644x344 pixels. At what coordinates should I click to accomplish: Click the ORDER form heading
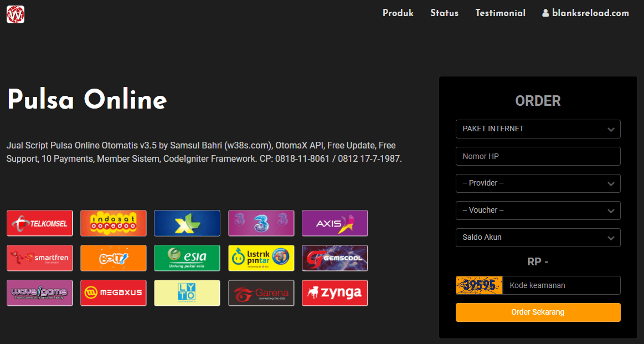tap(538, 101)
